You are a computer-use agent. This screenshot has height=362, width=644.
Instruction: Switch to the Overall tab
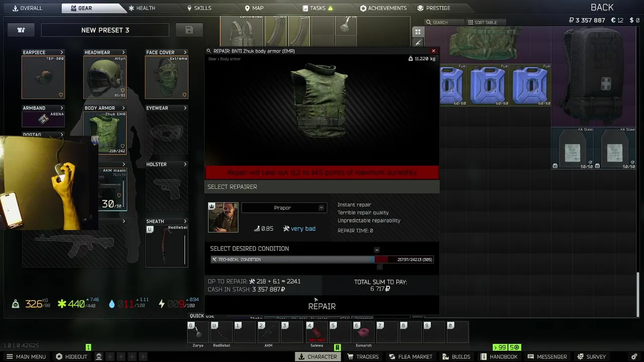coord(28,8)
